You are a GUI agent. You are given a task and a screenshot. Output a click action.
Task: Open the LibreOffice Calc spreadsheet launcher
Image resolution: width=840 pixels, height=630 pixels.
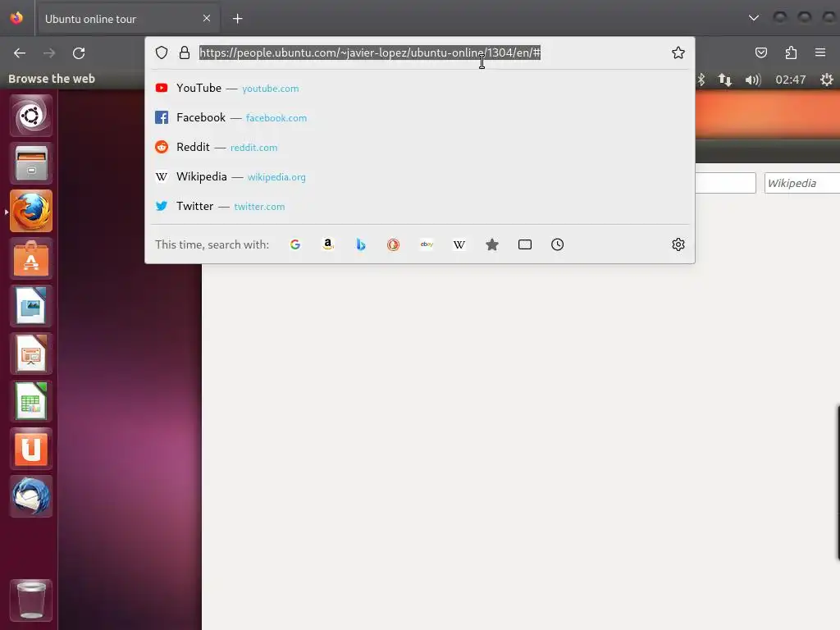coord(31,400)
